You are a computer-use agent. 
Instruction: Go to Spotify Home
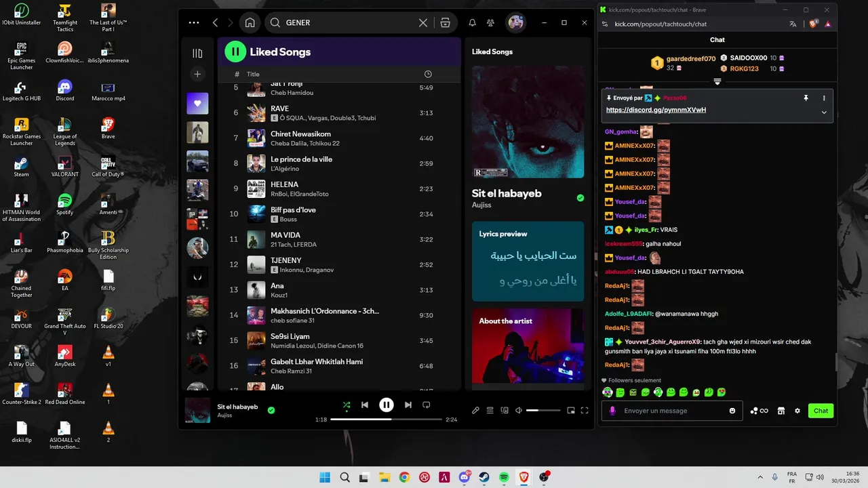(x=250, y=22)
